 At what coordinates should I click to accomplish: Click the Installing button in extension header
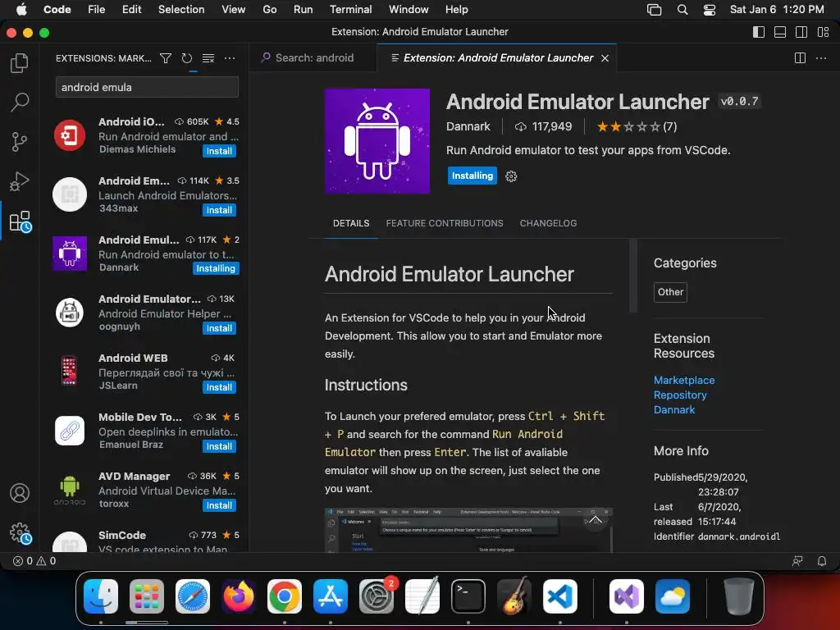click(x=472, y=176)
